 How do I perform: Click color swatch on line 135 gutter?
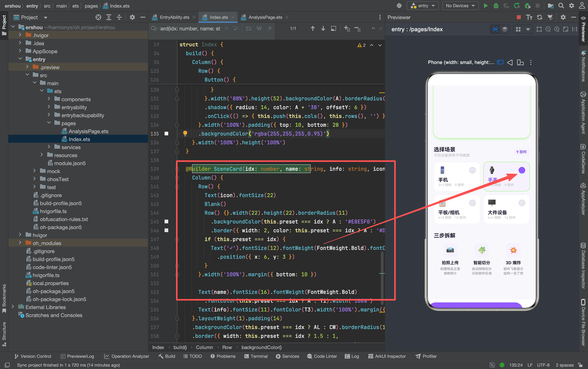[166, 134]
